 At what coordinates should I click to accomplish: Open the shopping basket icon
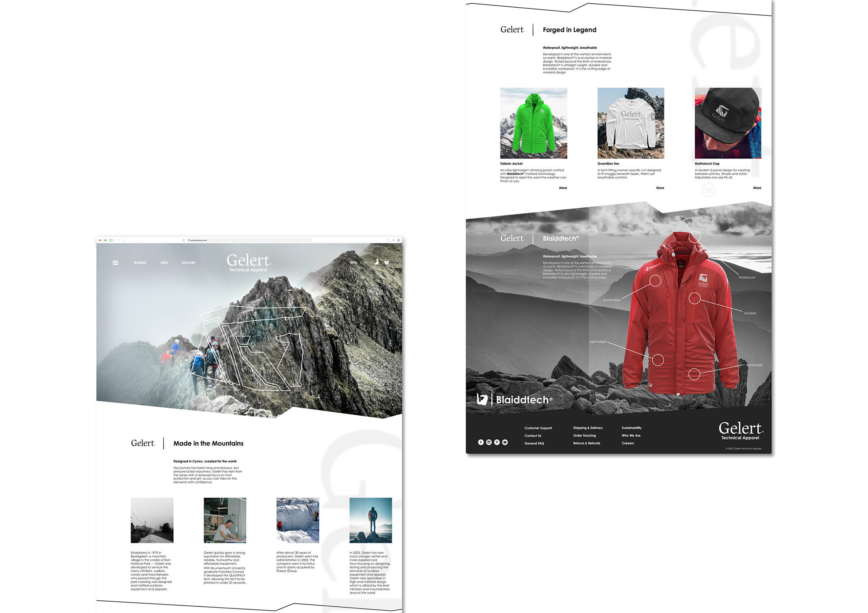(387, 262)
